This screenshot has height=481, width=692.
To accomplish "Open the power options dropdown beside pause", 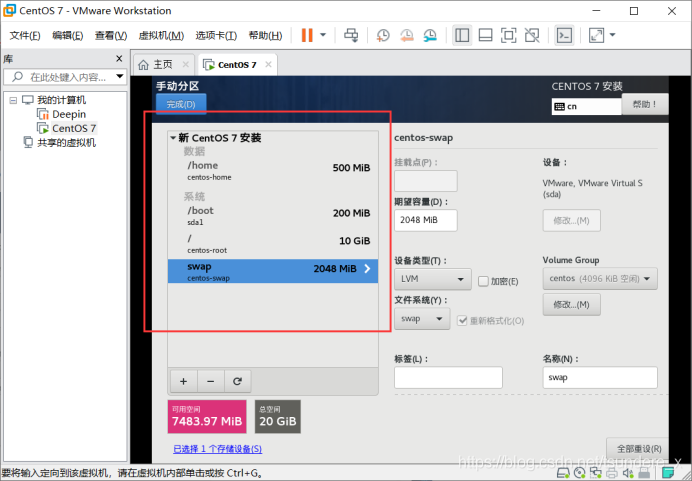I will tap(323, 35).
